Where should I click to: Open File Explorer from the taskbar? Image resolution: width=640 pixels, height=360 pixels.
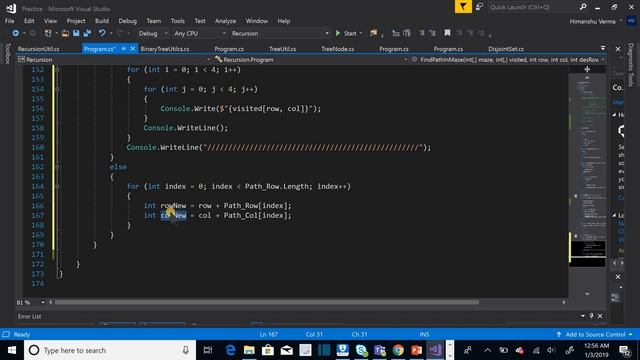[x=249, y=350]
